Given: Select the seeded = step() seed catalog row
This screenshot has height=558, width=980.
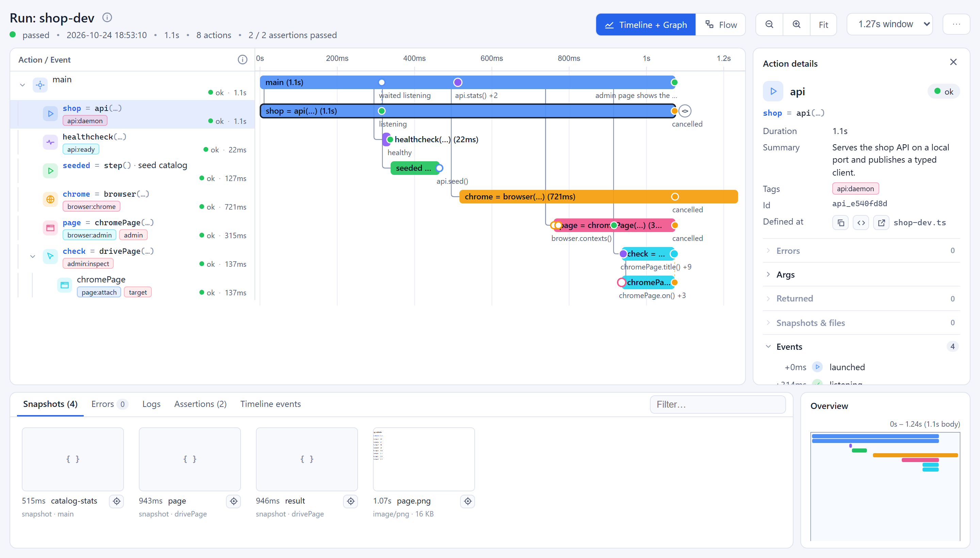Looking at the screenshot, I should click(x=132, y=171).
